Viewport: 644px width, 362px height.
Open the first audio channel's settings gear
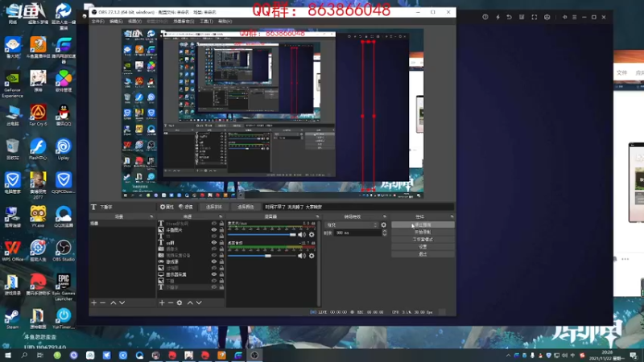pyautogui.click(x=312, y=235)
